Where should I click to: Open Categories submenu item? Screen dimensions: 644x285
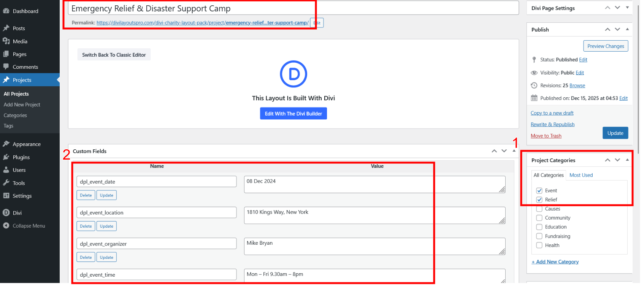tap(15, 115)
